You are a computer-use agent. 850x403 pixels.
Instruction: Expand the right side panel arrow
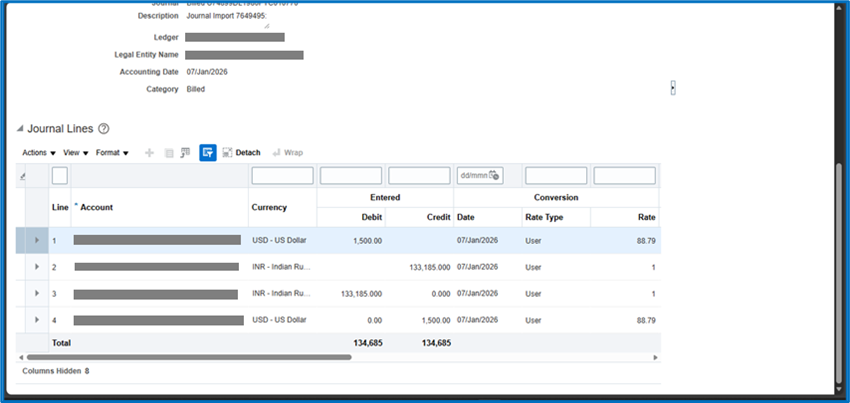673,88
